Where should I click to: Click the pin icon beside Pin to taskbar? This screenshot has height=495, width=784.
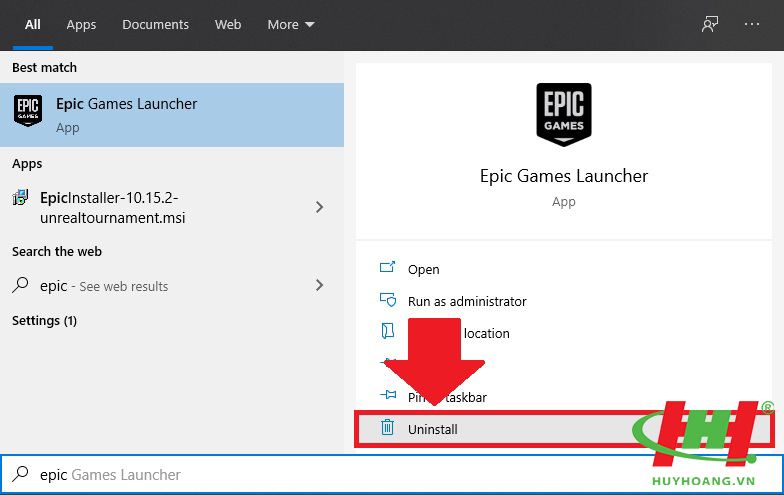click(388, 395)
